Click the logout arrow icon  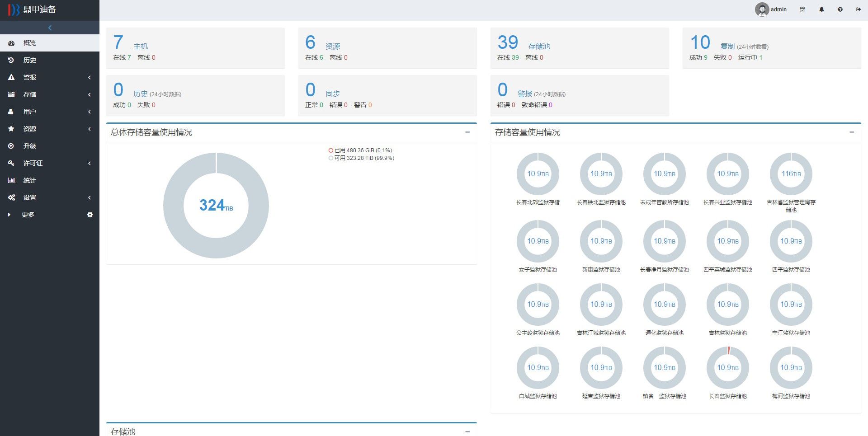(858, 9)
